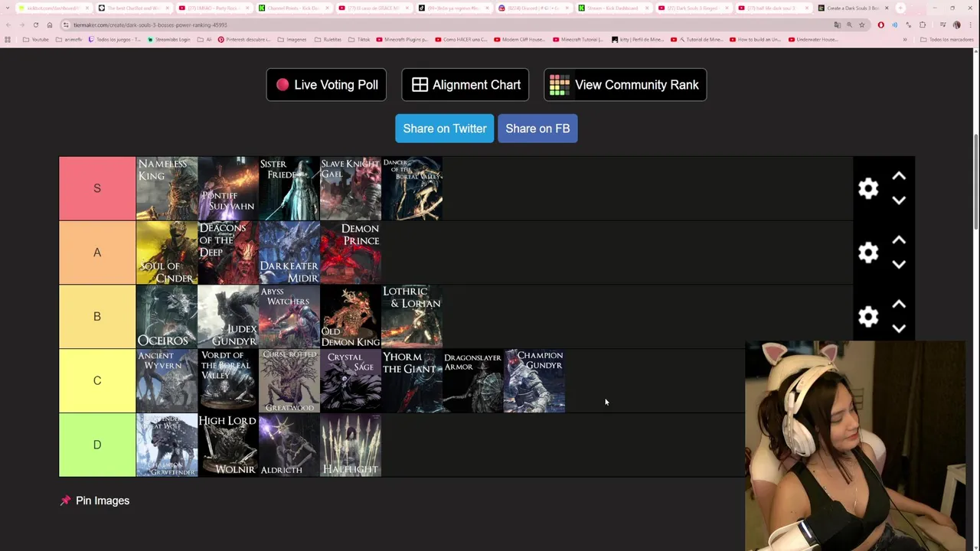Select the Iudex Gundyr image
This screenshot has width=980, height=551.
click(x=228, y=317)
